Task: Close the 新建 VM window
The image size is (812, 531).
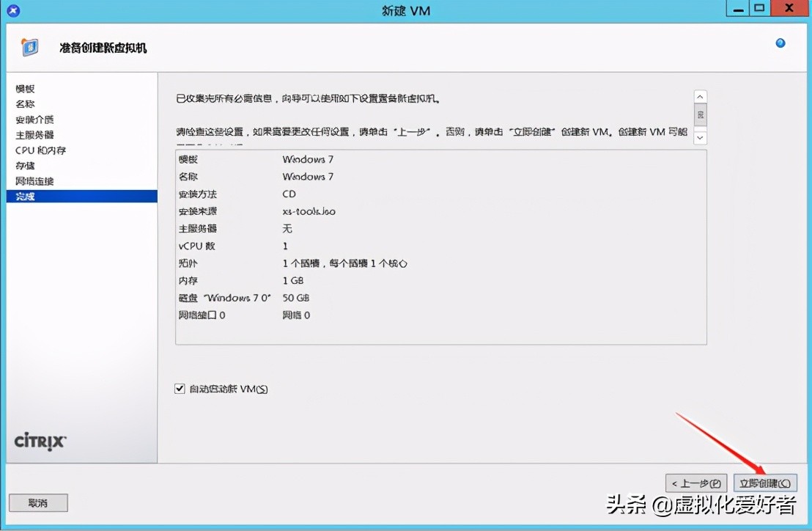Action: 790,9
